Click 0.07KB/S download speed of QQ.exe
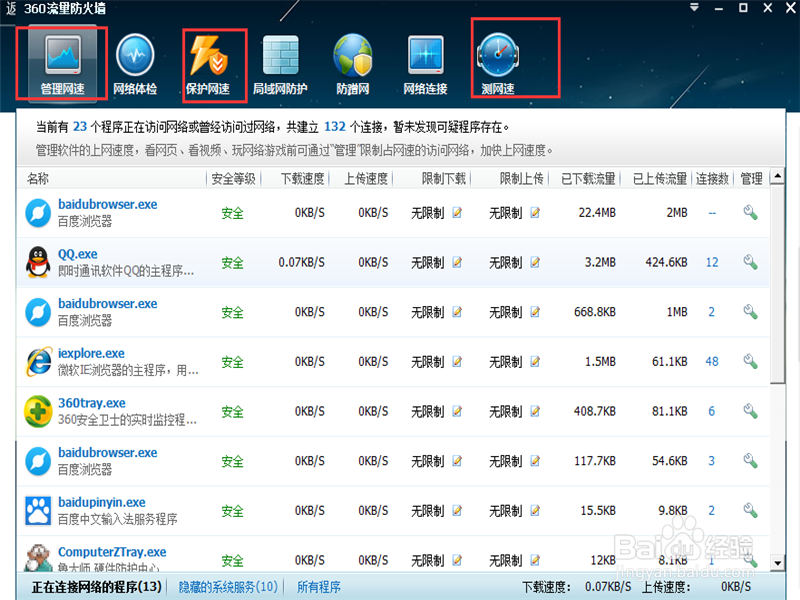This screenshot has height=600, width=800. pyautogui.click(x=302, y=262)
